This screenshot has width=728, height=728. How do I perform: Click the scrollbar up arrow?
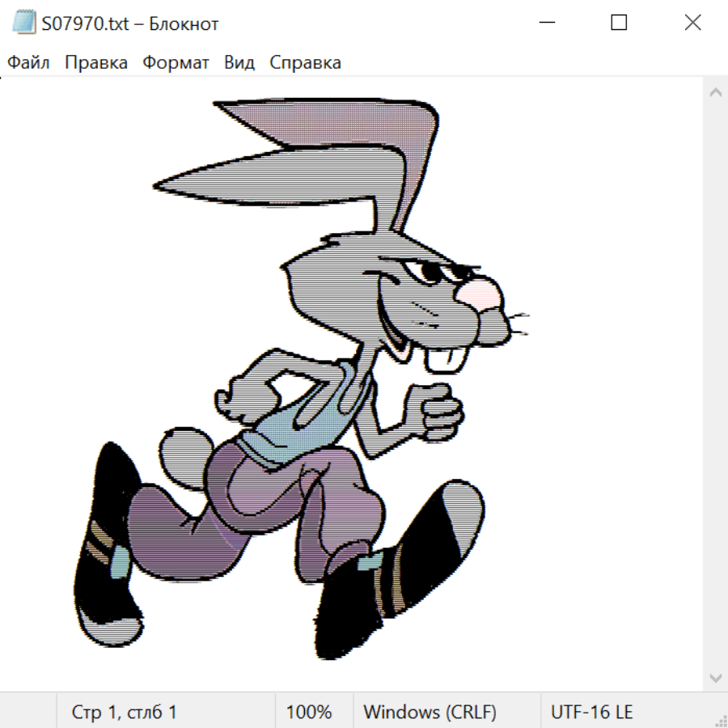pos(715,93)
